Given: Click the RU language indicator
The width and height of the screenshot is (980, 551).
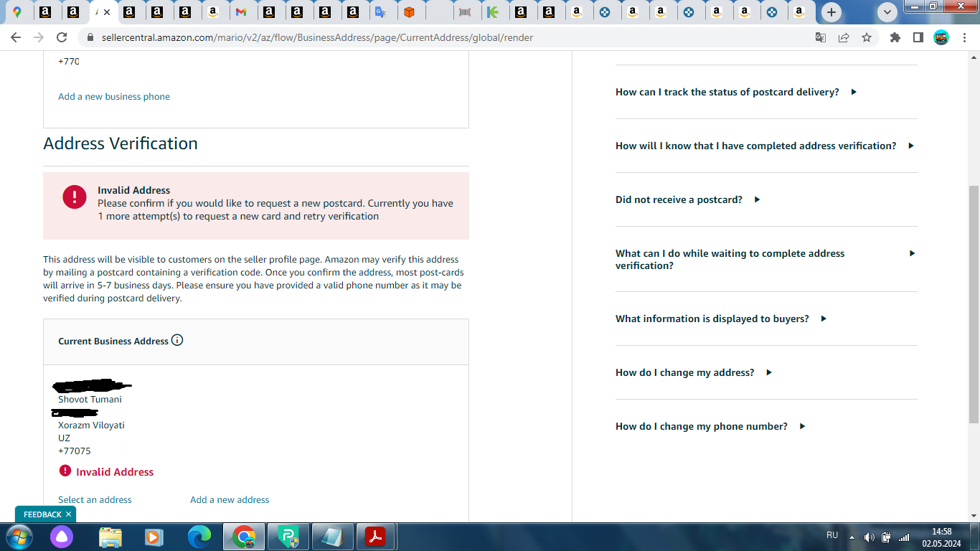Looking at the screenshot, I should 832,535.
